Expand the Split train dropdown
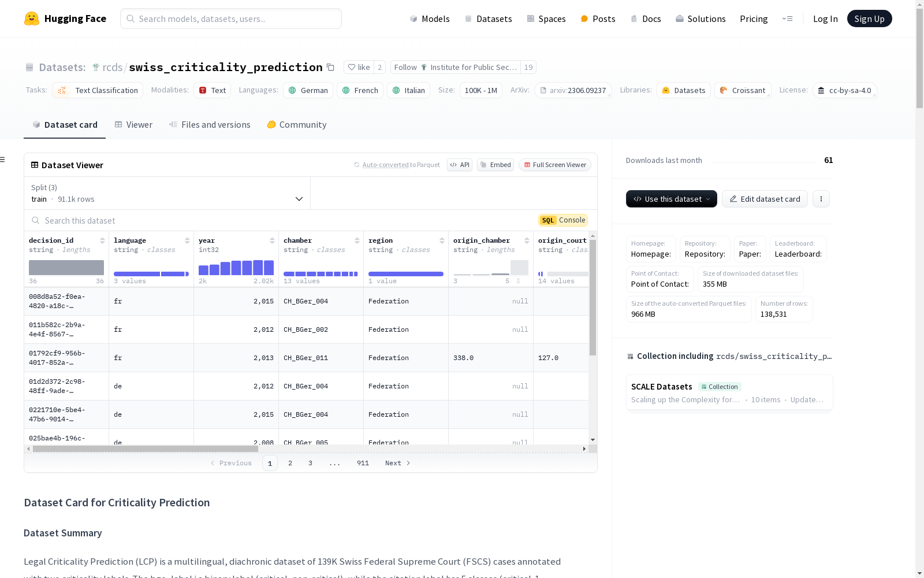 pyautogui.click(x=167, y=193)
